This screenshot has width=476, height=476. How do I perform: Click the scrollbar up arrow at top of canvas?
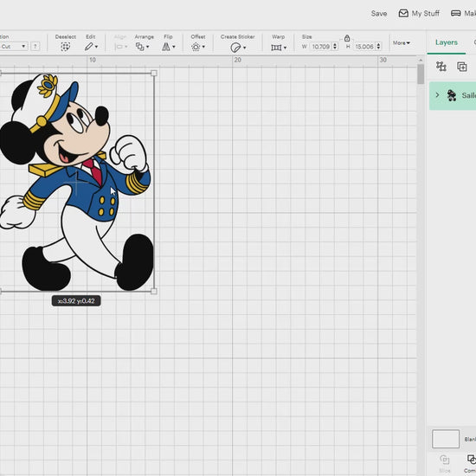click(x=421, y=60)
